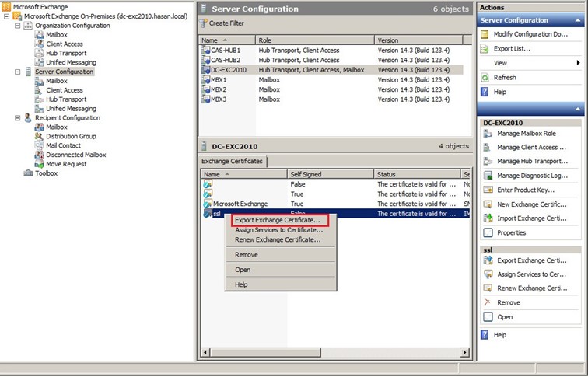The height and width of the screenshot is (377, 588).
Task: Click Export List icon in Actions
Action: pos(485,49)
